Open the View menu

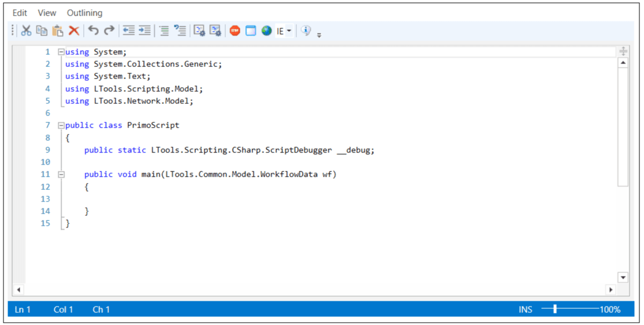(x=47, y=13)
